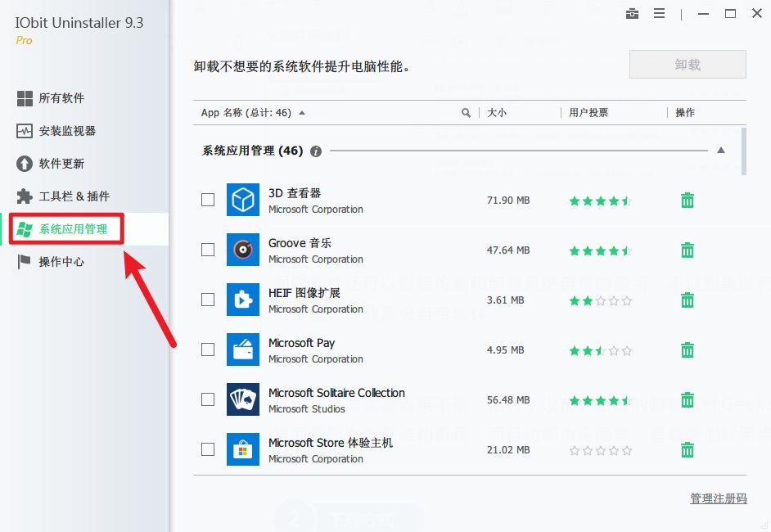Click the info icon beside 系统应用管理 (46)
The width and height of the screenshot is (771, 532).
(316, 151)
